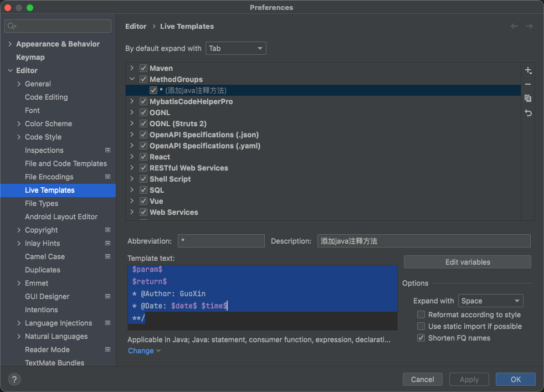Click Editor in the breadcrumb

[136, 27]
